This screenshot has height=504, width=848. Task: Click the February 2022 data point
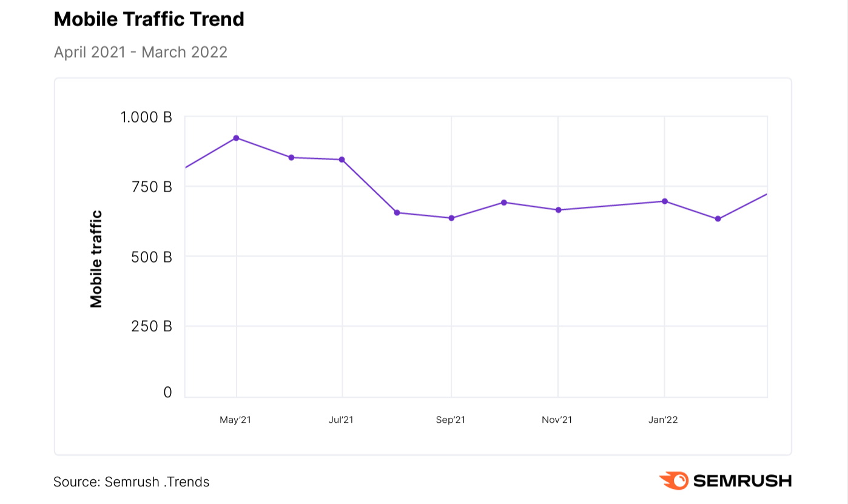(718, 219)
